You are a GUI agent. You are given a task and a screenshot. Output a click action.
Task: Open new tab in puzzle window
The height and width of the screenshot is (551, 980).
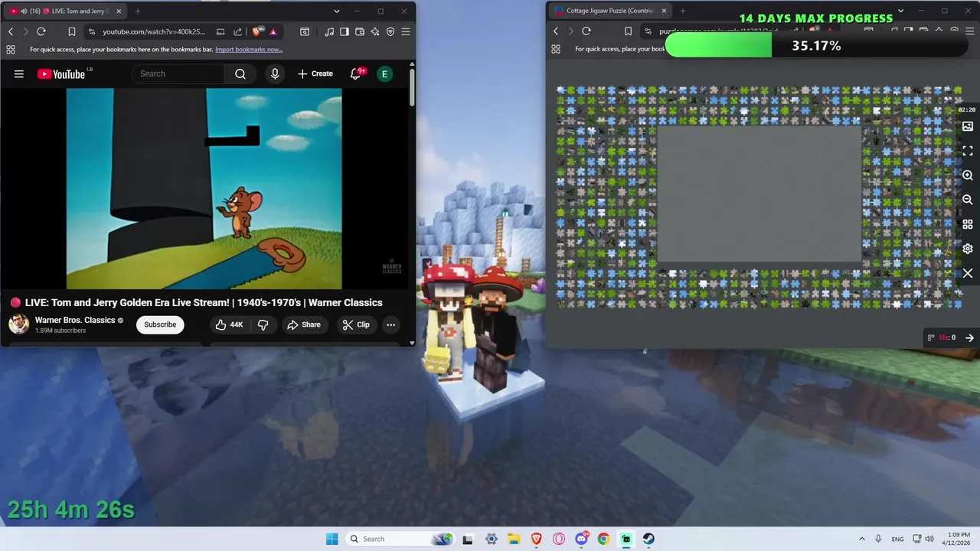click(x=683, y=11)
